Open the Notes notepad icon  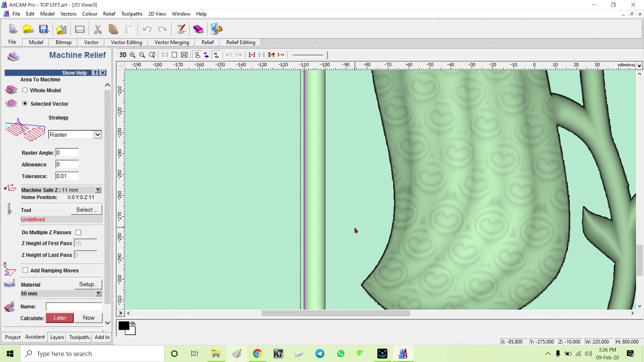[181, 29]
